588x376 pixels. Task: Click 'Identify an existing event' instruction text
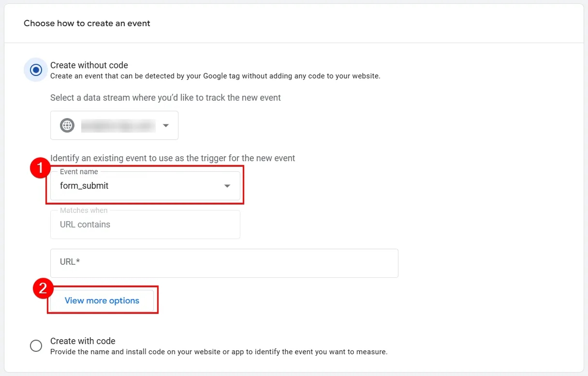(173, 158)
